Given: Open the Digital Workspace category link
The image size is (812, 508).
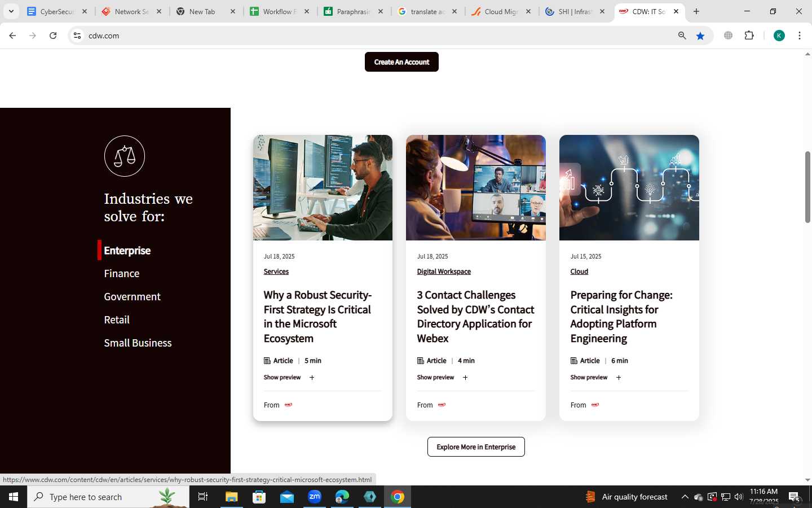Looking at the screenshot, I should pos(444,271).
